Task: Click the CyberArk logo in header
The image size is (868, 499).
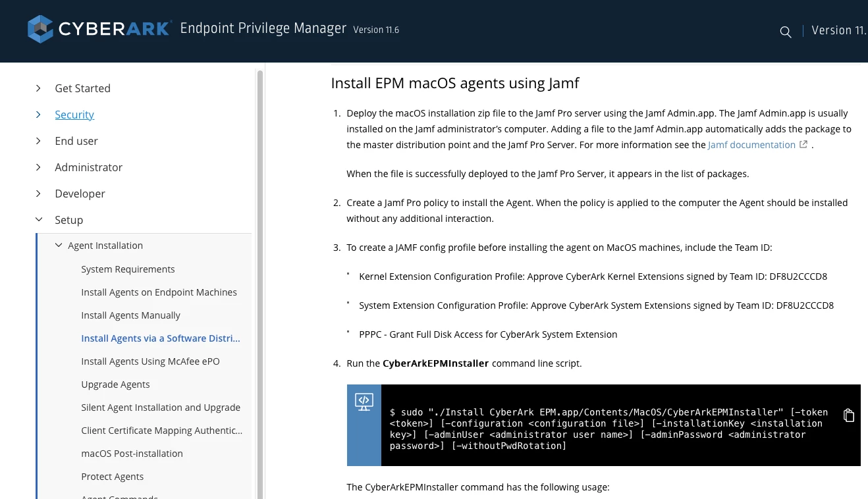Action: coord(99,30)
